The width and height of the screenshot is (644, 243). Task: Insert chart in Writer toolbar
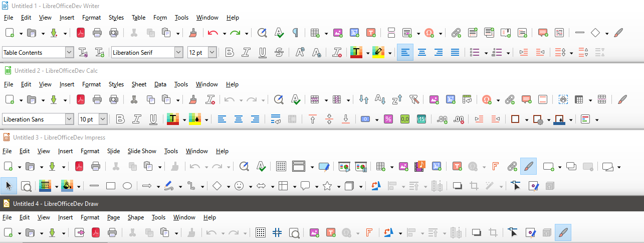[x=354, y=33]
